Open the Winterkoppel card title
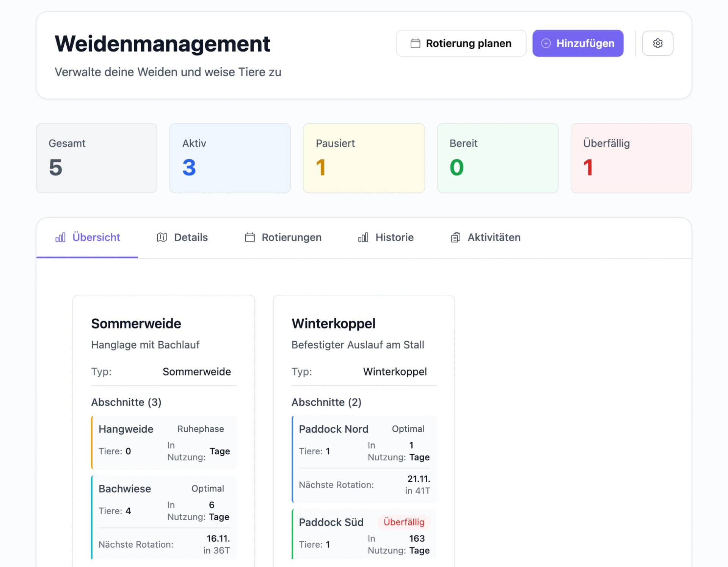 coord(334,324)
